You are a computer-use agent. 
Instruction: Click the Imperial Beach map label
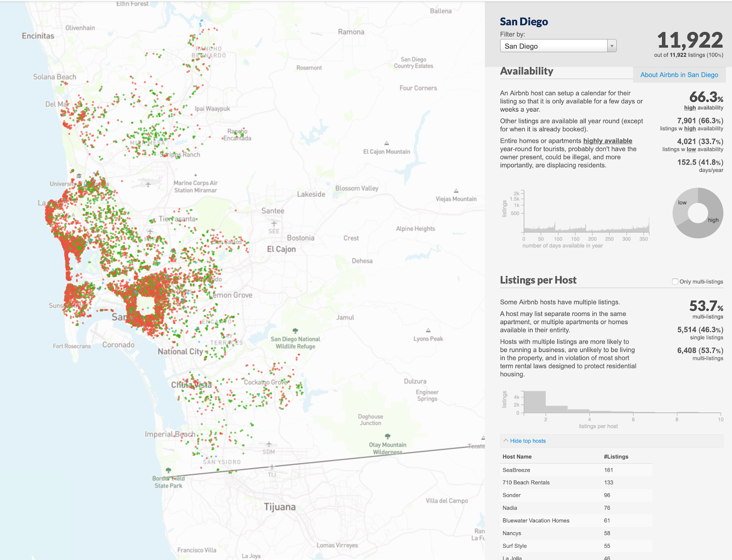[x=170, y=434]
